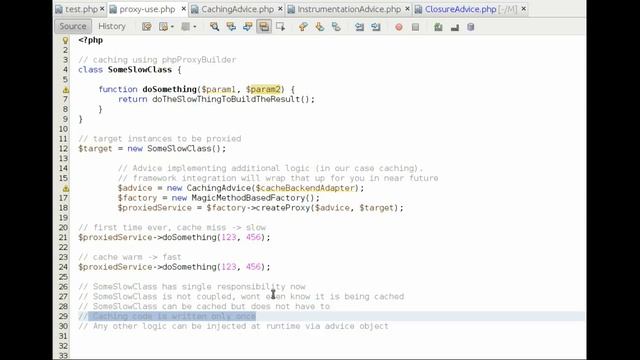Click comment 'target instances to be proxied'
Image resolution: width=640 pixels, height=360 pixels.
click(x=160, y=139)
